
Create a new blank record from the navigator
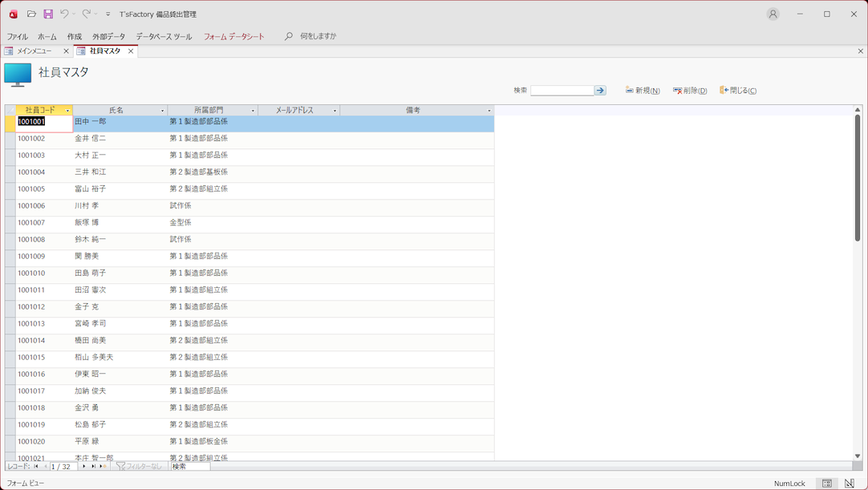103,466
